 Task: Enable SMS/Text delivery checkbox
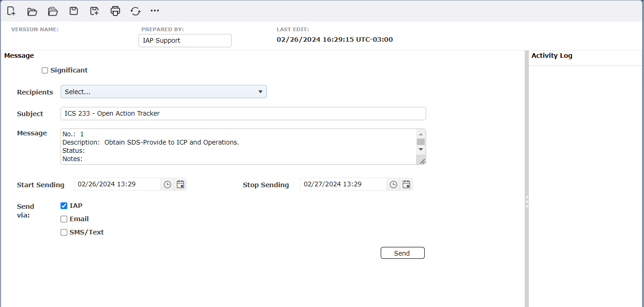pyautogui.click(x=64, y=233)
